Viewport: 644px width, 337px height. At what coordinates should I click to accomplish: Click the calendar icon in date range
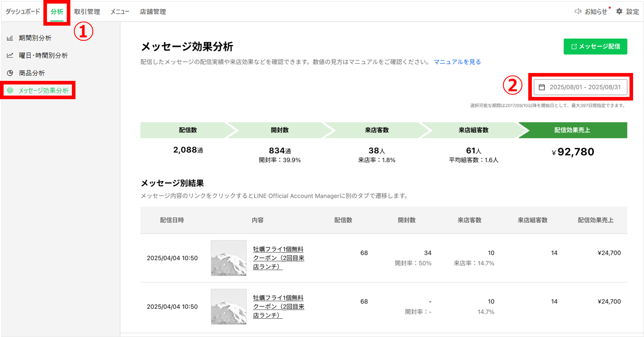coord(542,87)
